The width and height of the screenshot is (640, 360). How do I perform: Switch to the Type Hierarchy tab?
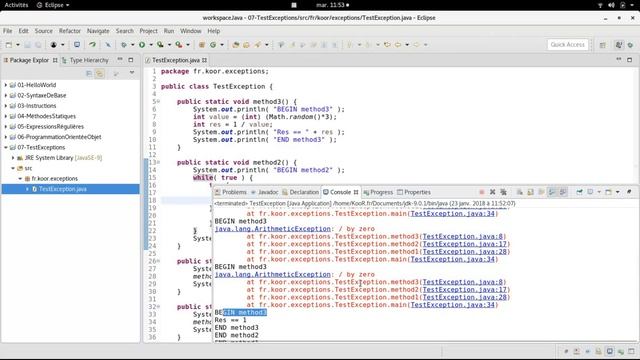(x=85, y=60)
